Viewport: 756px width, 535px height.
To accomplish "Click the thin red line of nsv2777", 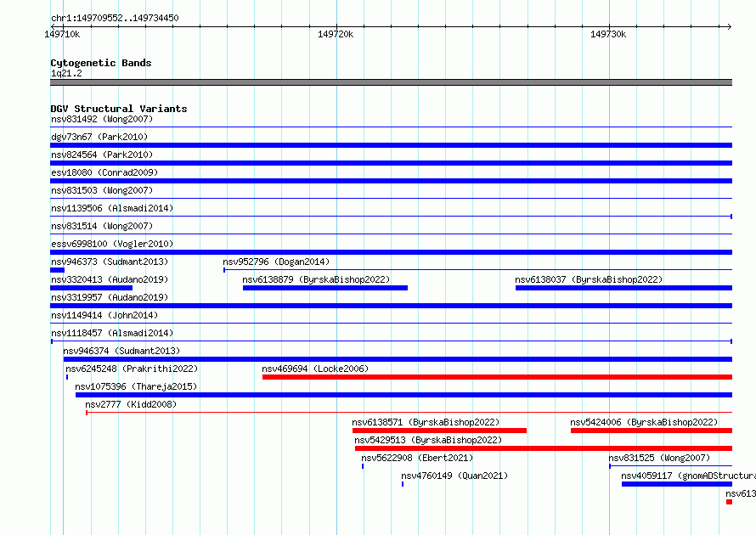I will pyautogui.click(x=409, y=413).
